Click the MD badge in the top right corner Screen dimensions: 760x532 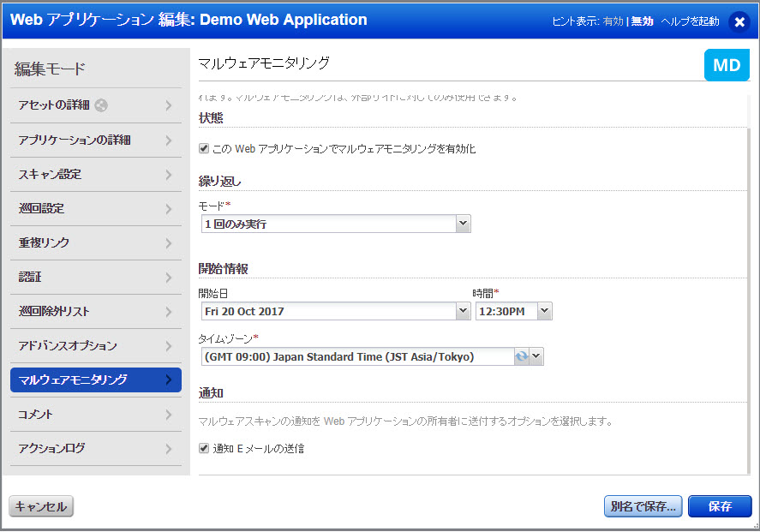727,65
